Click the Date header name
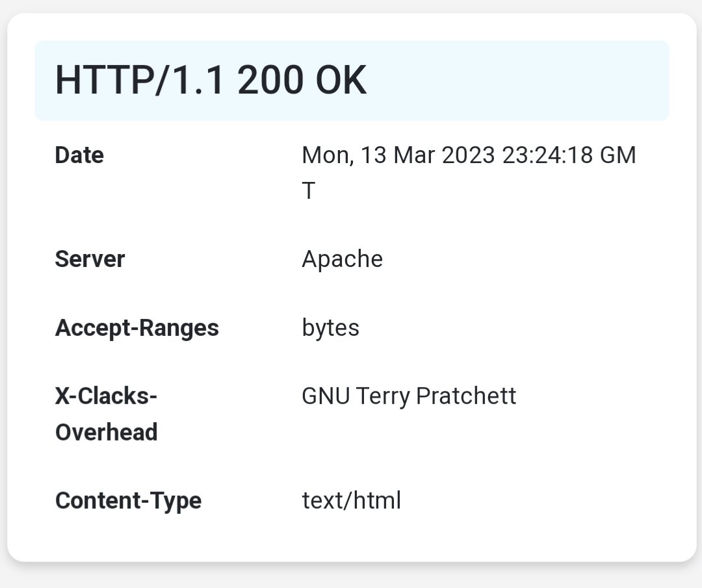Viewport: 702px width, 588px height. pyautogui.click(x=79, y=155)
